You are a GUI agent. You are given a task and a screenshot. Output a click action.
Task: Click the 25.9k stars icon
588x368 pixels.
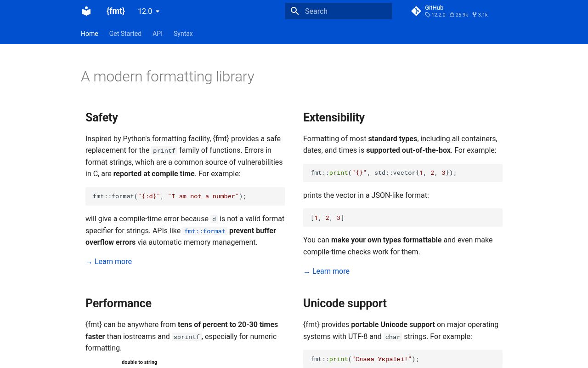point(452,15)
